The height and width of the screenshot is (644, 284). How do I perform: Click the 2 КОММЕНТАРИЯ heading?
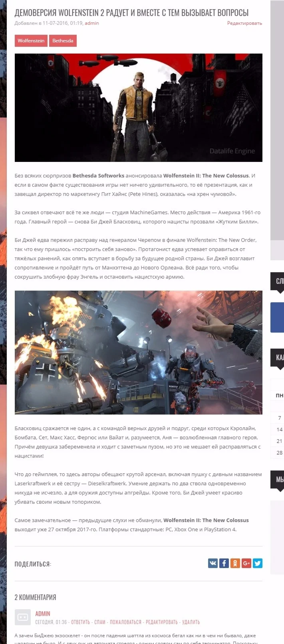click(x=35, y=597)
